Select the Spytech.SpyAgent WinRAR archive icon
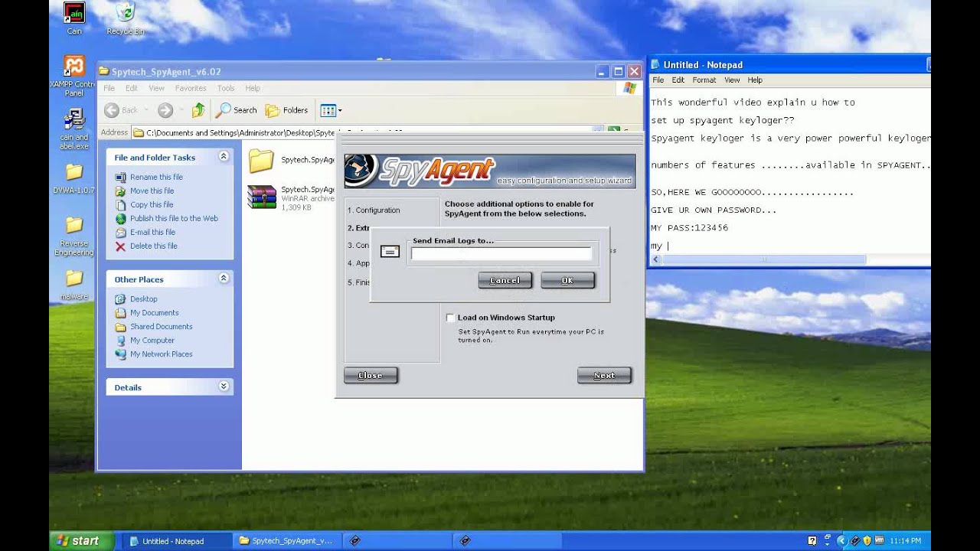Viewport: 980px width, 551px height. pyautogui.click(x=261, y=197)
